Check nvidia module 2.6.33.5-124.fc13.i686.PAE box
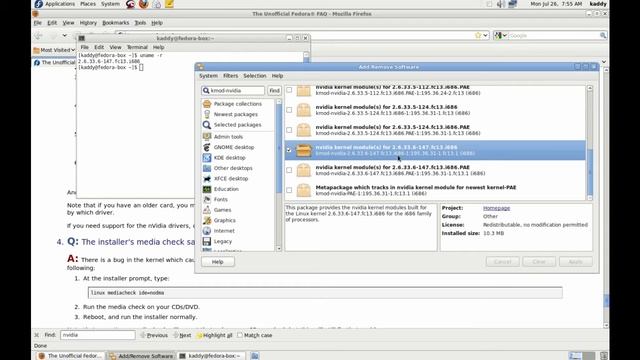 pyautogui.click(x=289, y=130)
